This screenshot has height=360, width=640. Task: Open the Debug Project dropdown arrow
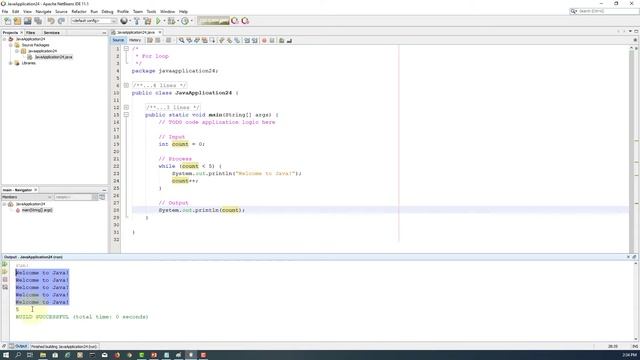[178, 21]
